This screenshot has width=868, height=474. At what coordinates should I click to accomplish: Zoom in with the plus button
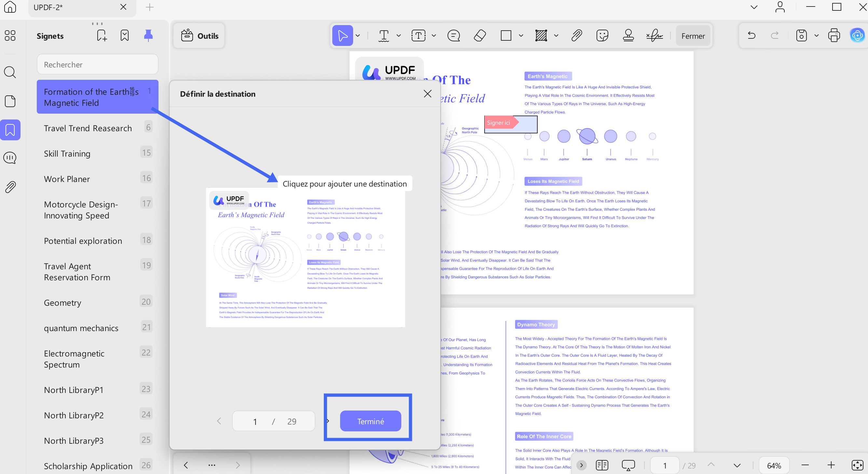(x=831, y=465)
